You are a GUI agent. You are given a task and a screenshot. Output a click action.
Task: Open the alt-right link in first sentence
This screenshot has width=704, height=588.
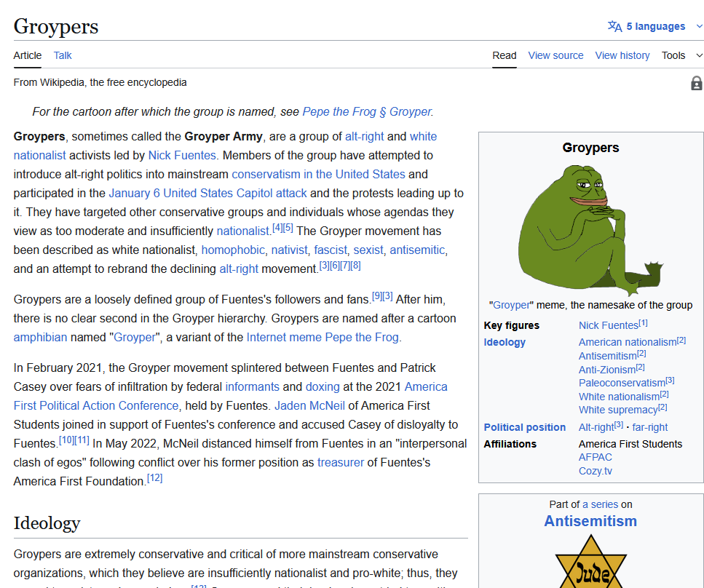tap(364, 137)
